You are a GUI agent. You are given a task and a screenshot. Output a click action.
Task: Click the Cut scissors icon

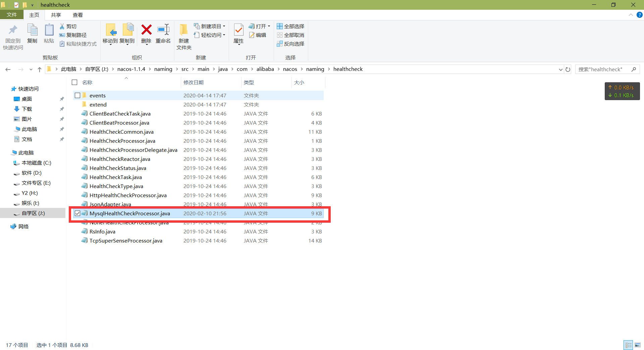(62, 26)
